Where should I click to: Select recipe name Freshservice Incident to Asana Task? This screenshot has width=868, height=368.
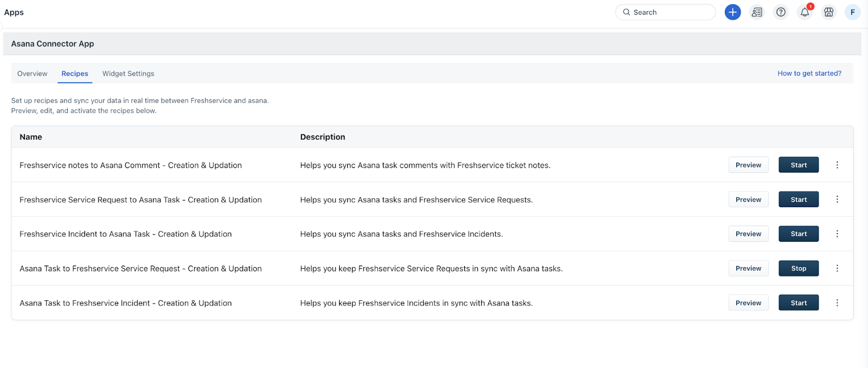pos(126,234)
